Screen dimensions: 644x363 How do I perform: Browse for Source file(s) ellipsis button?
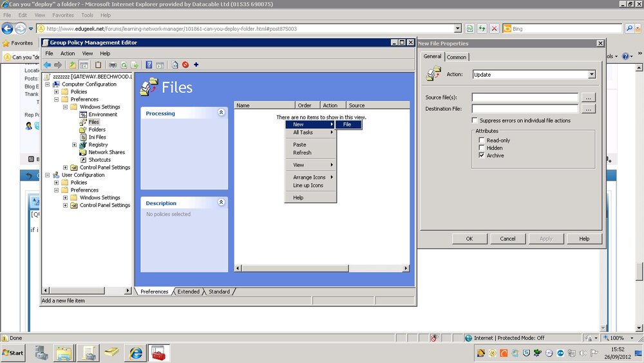(x=588, y=97)
